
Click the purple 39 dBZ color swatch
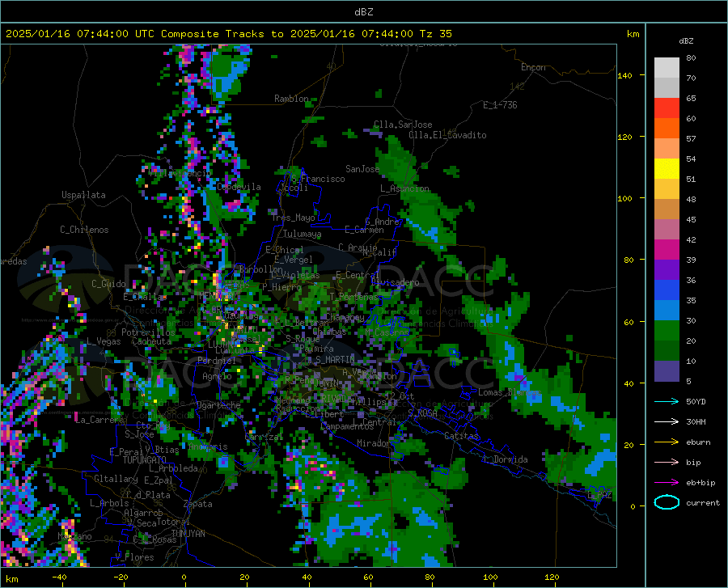click(667, 269)
